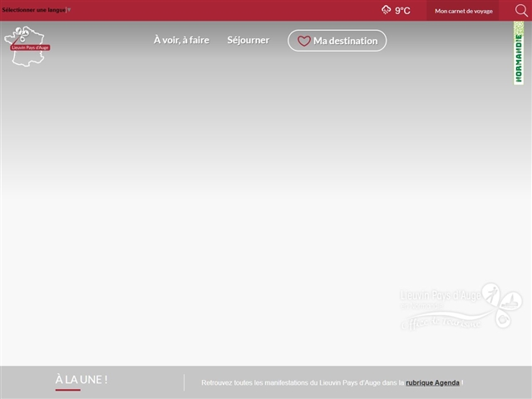This screenshot has width=532, height=399.
Task: Click the search magnifier icon
Action: 521,11
